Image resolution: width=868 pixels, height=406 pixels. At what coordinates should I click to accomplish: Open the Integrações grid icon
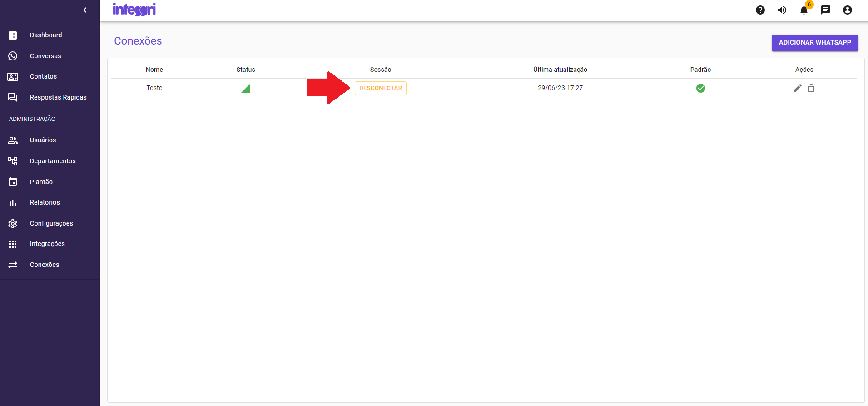coord(13,244)
